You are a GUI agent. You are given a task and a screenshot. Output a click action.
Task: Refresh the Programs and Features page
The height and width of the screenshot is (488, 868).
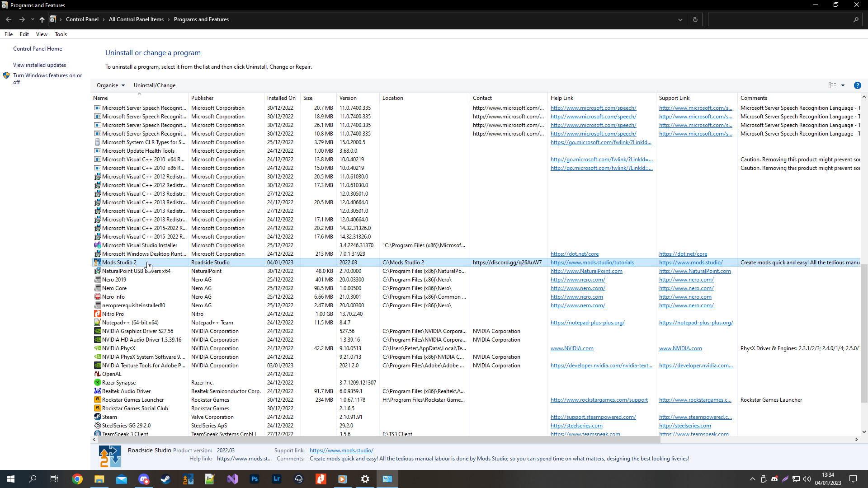(695, 19)
